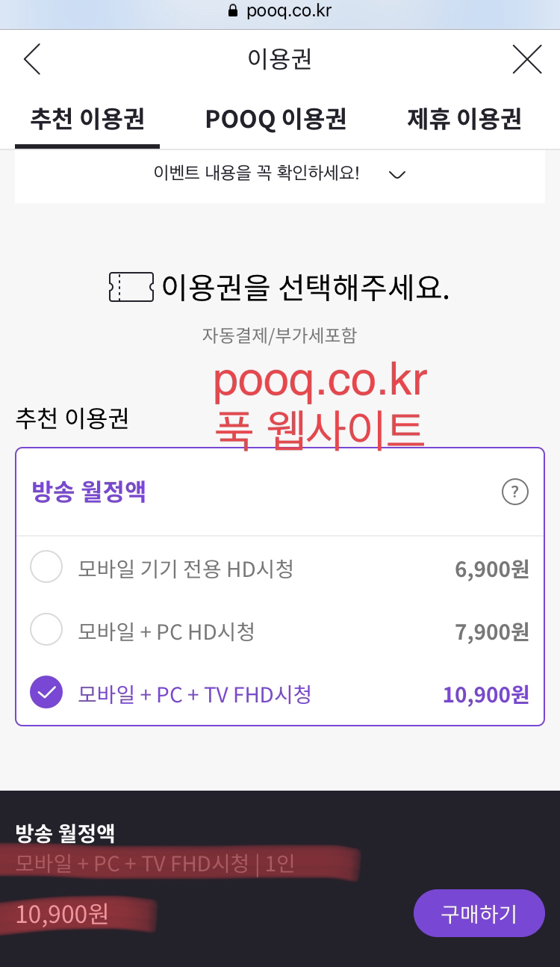Viewport: 560px width, 967px height.
Task: Click the lock icon in the address bar
Action: [232, 11]
